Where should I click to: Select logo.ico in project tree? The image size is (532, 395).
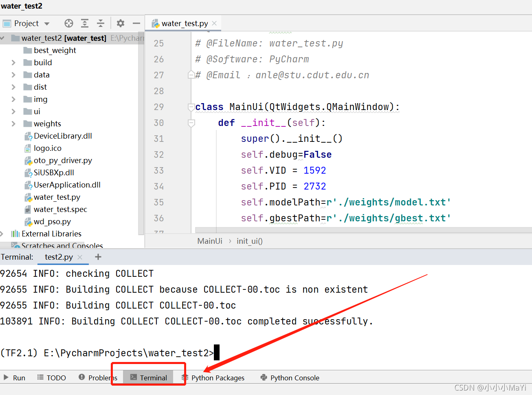(48, 148)
